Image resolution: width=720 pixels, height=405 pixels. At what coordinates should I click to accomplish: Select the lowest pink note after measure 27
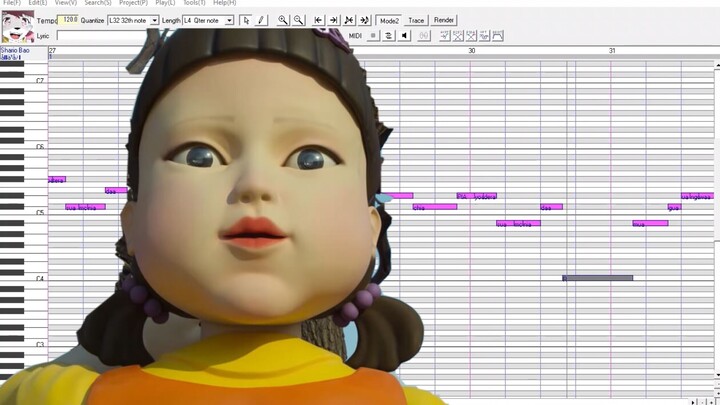(85, 207)
